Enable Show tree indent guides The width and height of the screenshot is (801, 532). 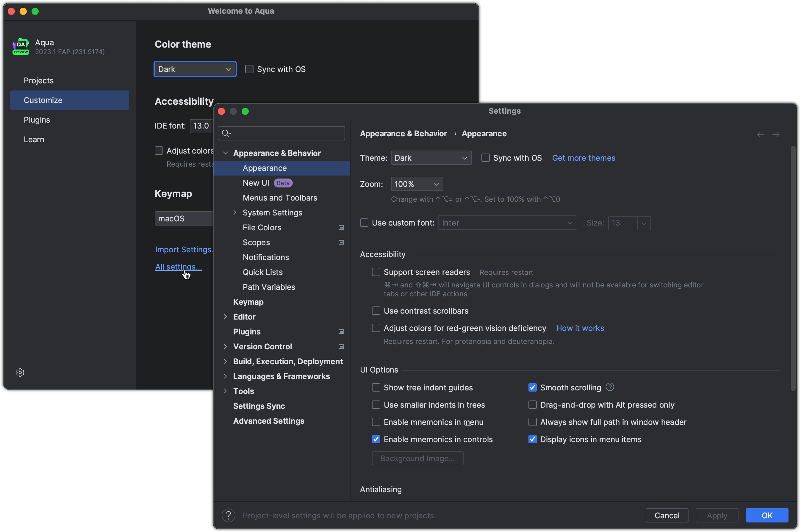point(376,387)
